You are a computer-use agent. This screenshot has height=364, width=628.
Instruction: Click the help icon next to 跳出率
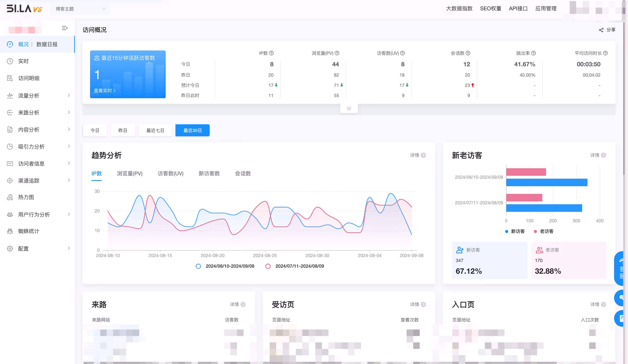533,53
